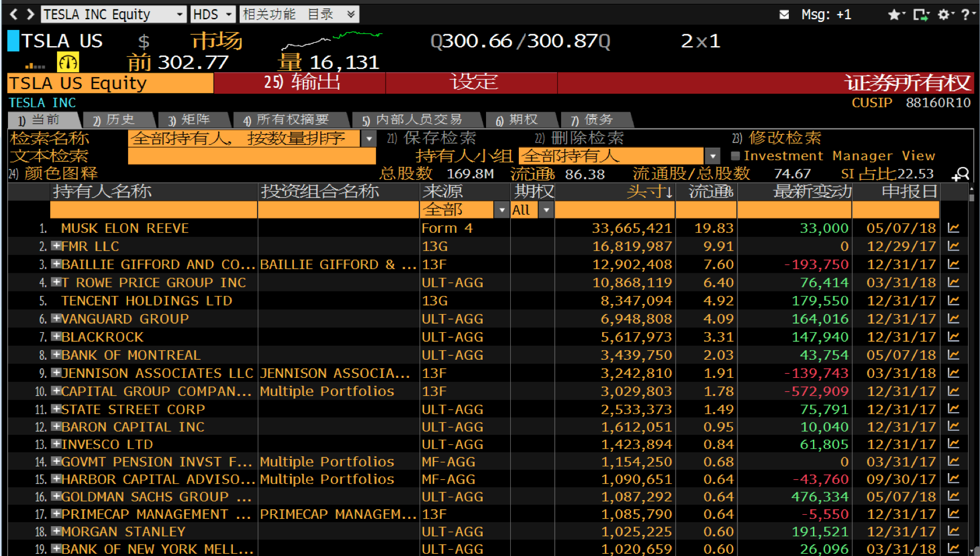Image resolution: width=980 pixels, height=556 pixels.
Task: Expand the STATE STREET CORP row
Action: point(56,408)
